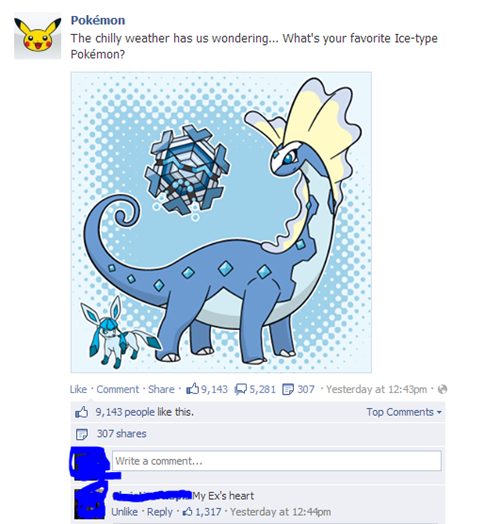500x524 pixels.
Task: Open the Pokémon page name link
Action: coord(98,20)
